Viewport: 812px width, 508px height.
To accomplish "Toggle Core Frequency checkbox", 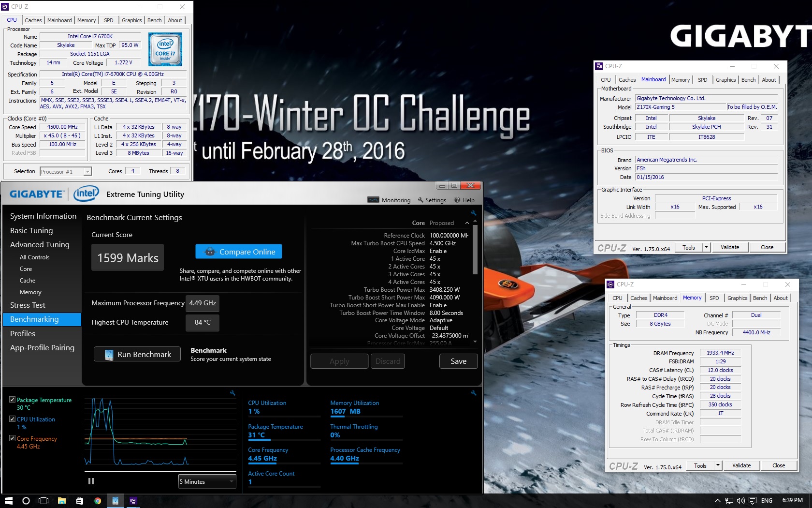I will coord(13,438).
